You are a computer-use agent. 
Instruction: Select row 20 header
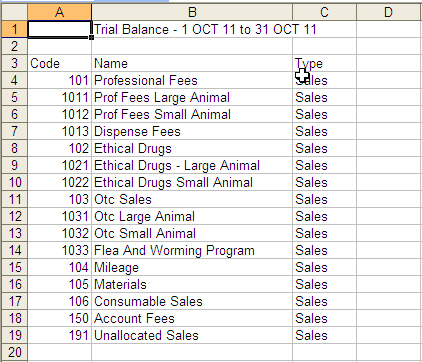pos(14,352)
